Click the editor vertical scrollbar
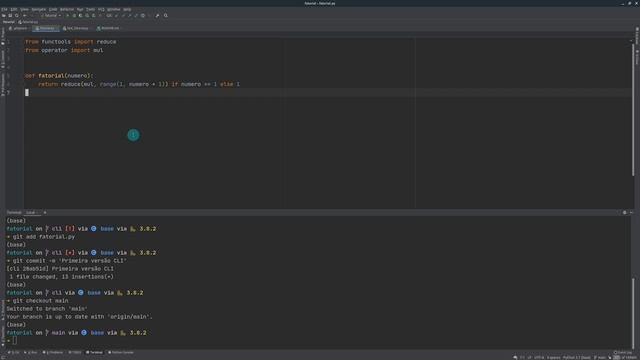The image size is (640, 360). 633,109
